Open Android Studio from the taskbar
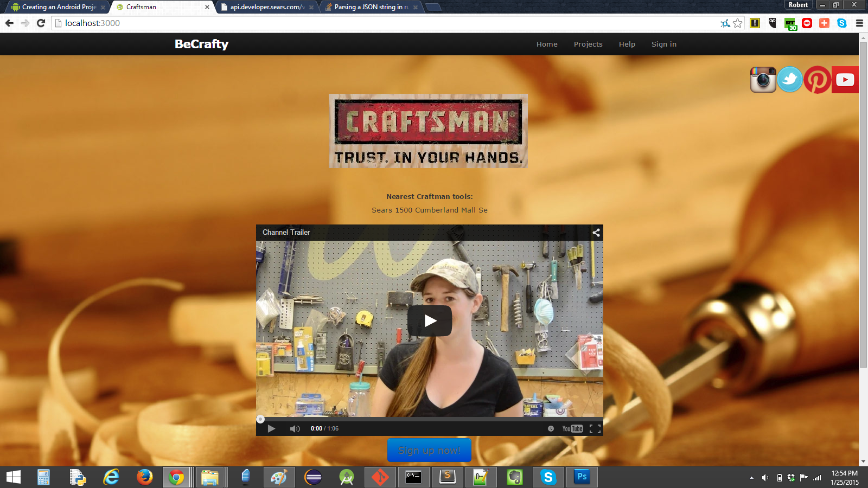 pyautogui.click(x=346, y=477)
